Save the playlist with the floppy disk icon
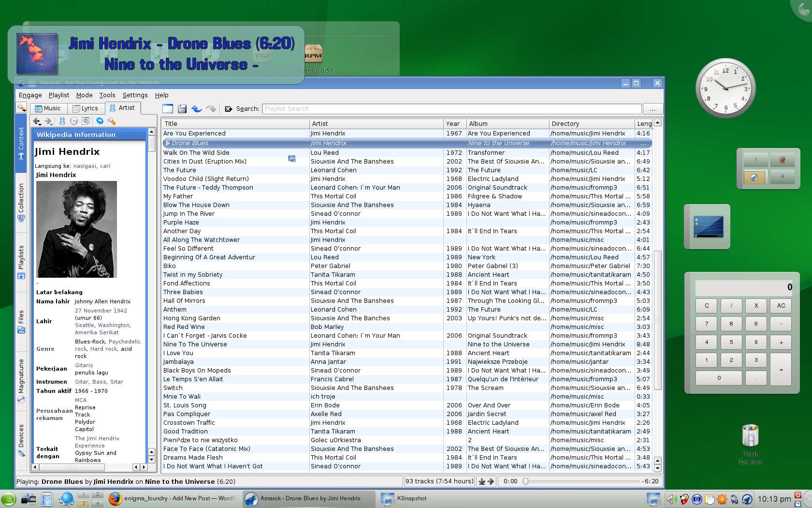812x508 pixels. click(182, 109)
